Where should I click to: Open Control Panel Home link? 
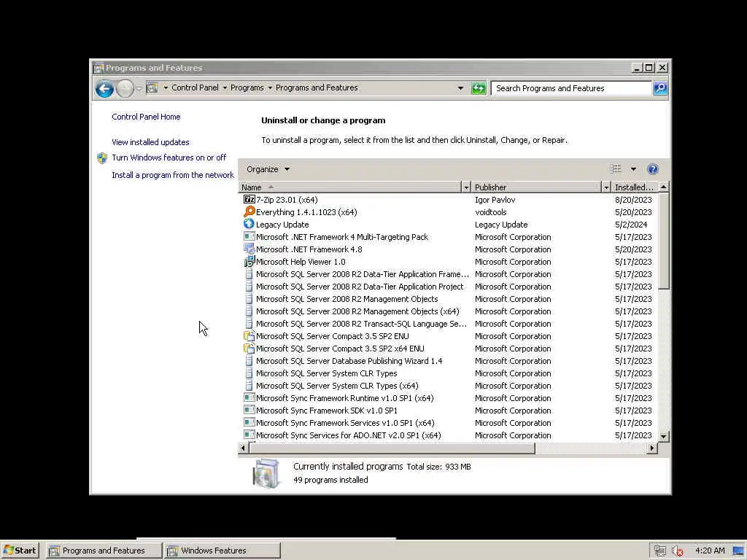coord(146,117)
